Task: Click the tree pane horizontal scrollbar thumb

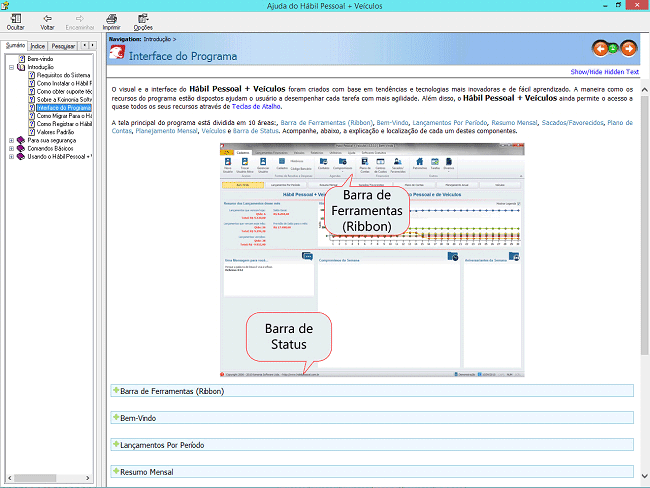Action: point(35,478)
